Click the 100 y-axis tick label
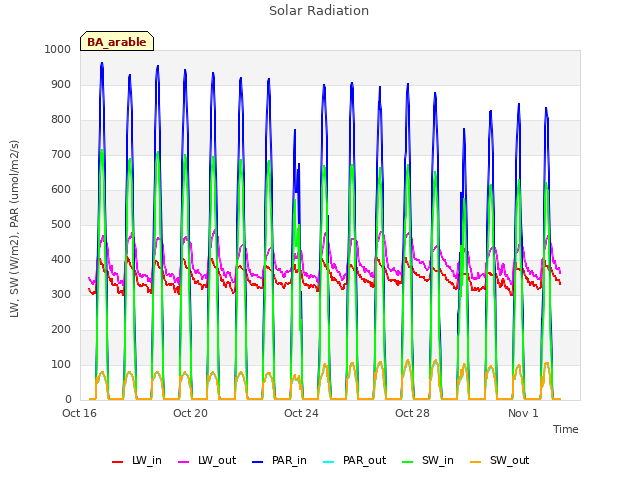 (61, 364)
